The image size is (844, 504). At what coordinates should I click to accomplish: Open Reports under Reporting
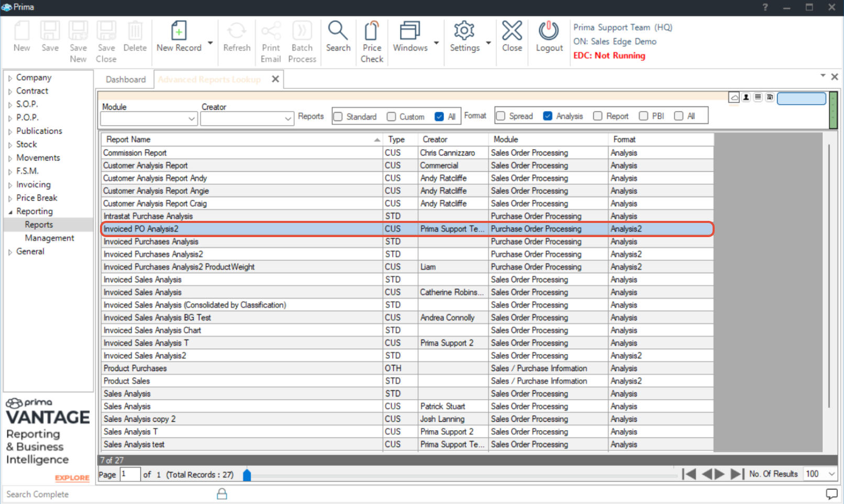point(39,225)
